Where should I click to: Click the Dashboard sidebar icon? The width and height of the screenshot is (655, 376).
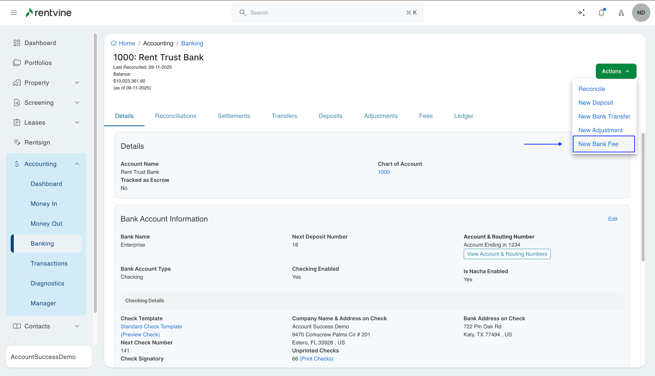pyautogui.click(x=17, y=43)
